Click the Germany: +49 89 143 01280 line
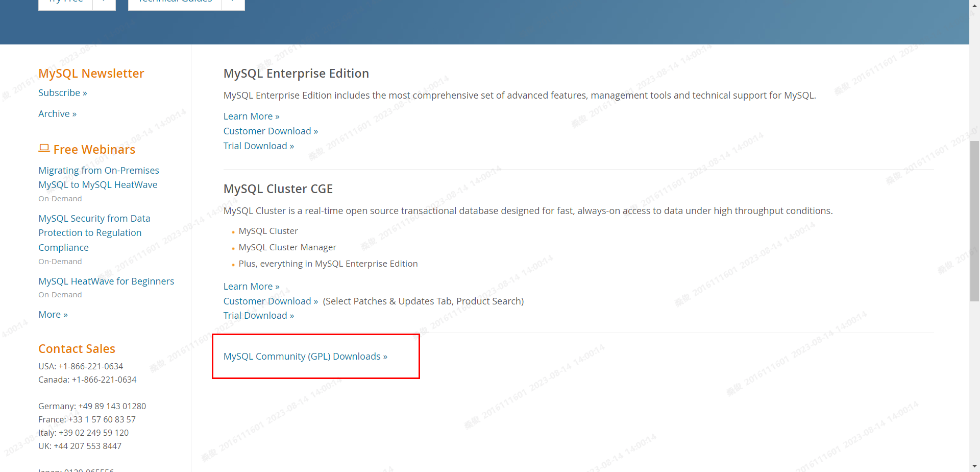The height and width of the screenshot is (472, 980). 92,406
